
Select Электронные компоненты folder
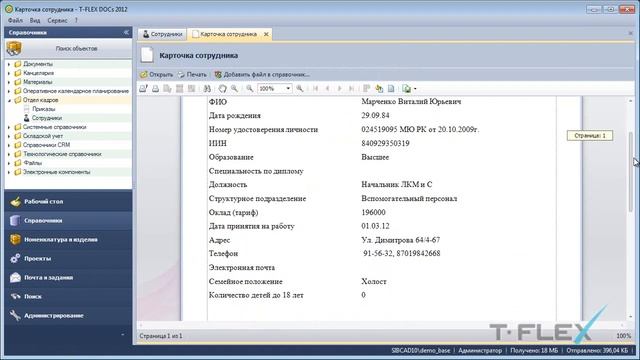tap(56, 172)
